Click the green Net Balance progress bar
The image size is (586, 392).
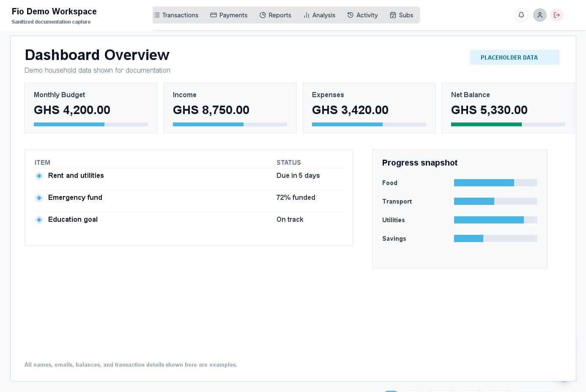(508, 125)
